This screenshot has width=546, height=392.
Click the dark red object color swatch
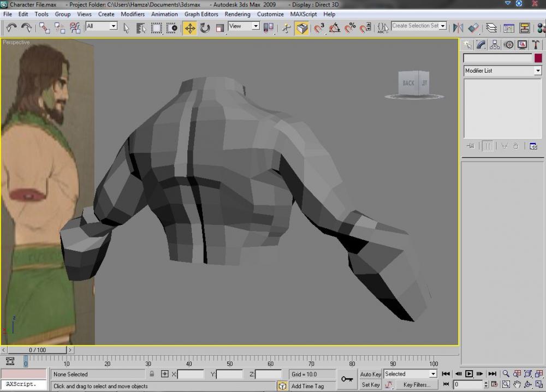pyautogui.click(x=538, y=58)
